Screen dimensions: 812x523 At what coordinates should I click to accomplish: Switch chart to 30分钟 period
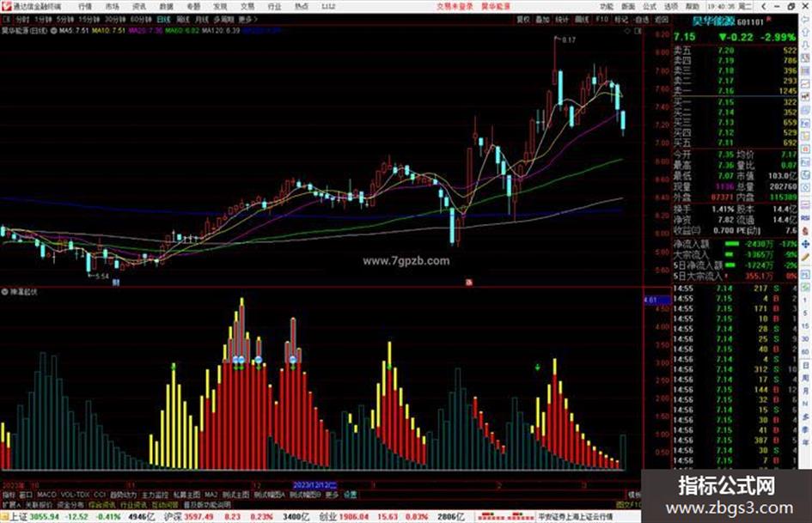[115, 19]
